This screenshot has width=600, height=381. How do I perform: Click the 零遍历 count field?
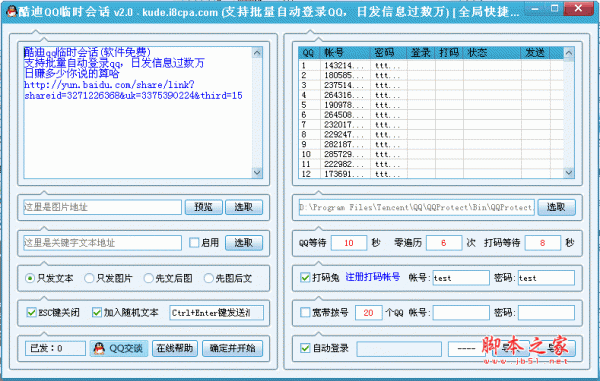point(444,243)
